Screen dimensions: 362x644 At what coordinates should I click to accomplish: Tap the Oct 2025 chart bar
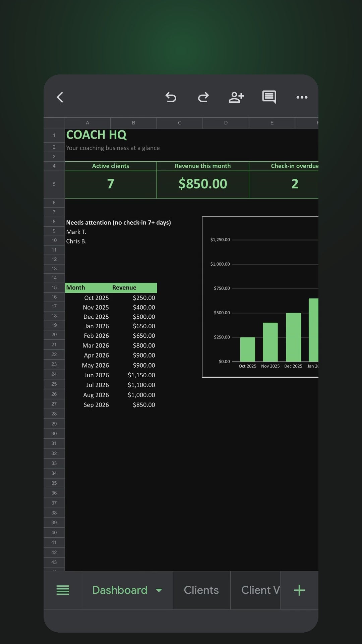point(247,349)
